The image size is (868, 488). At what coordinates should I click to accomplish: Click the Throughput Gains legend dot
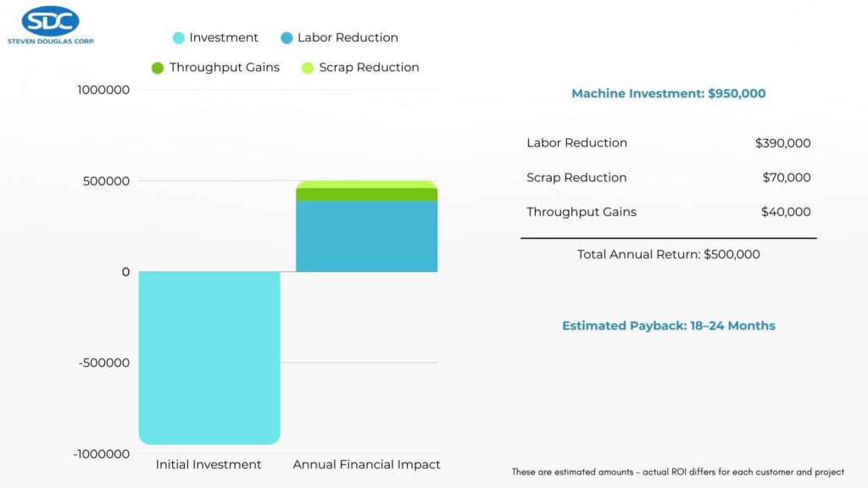click(x=158, y=68)
